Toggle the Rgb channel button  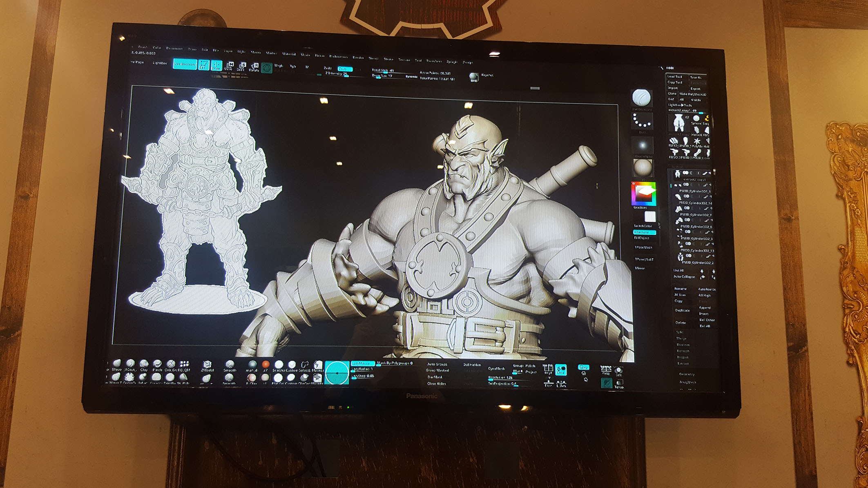click(293, 66)
